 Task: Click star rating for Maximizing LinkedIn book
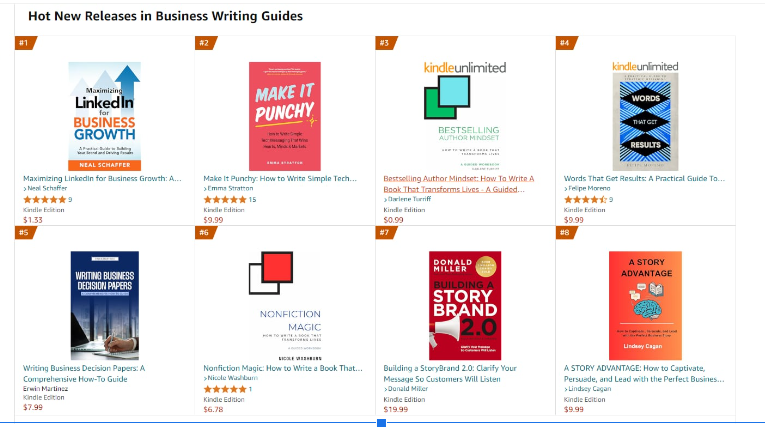[44, 200]
